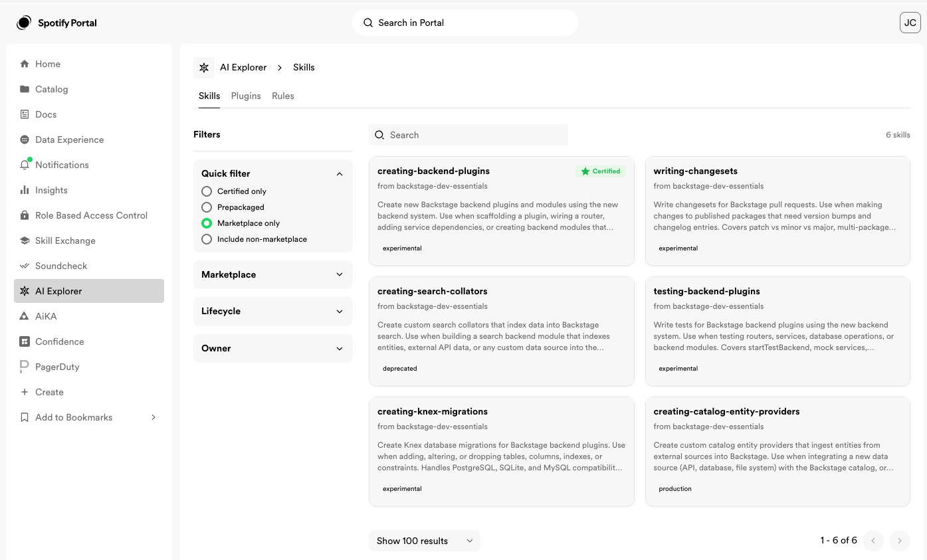Select the Marketplace only radio button
The height and width of the screenshot is (560, 927).
coord(207,223)
